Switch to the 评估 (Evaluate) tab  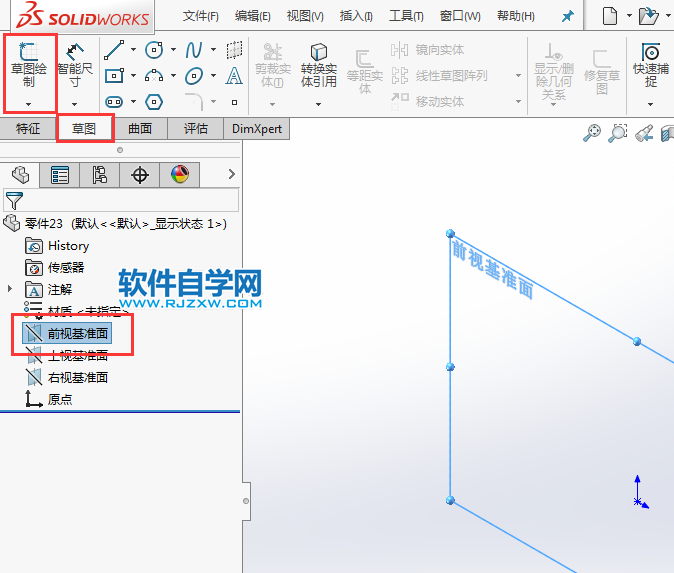coord(196,129)
